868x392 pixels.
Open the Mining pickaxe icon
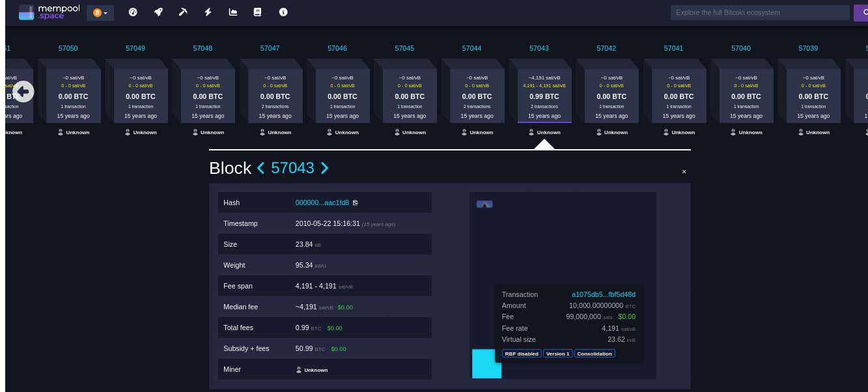tap(183, 12)
